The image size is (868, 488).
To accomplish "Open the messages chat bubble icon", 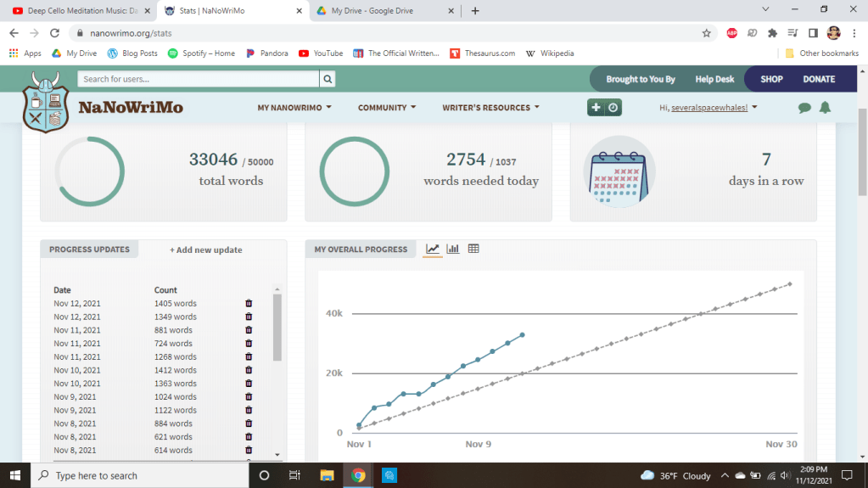I will 804,108.
